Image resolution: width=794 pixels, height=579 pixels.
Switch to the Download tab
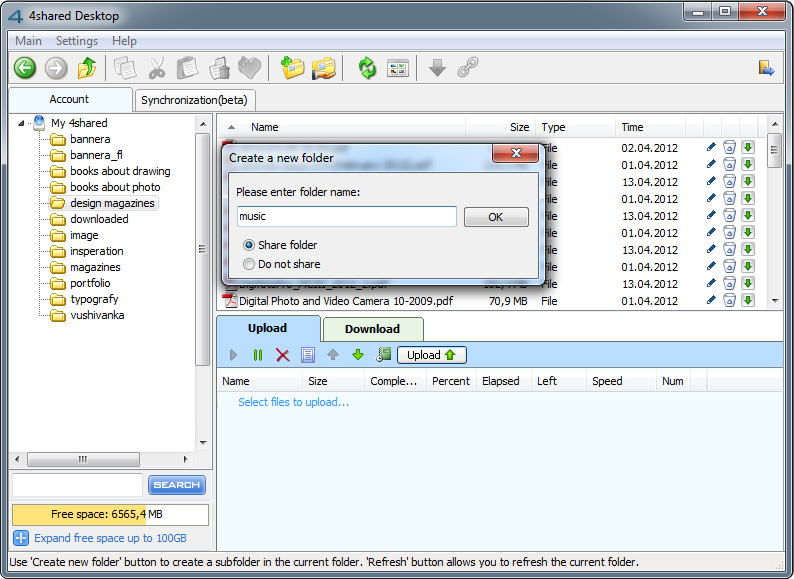pos(373,329)
